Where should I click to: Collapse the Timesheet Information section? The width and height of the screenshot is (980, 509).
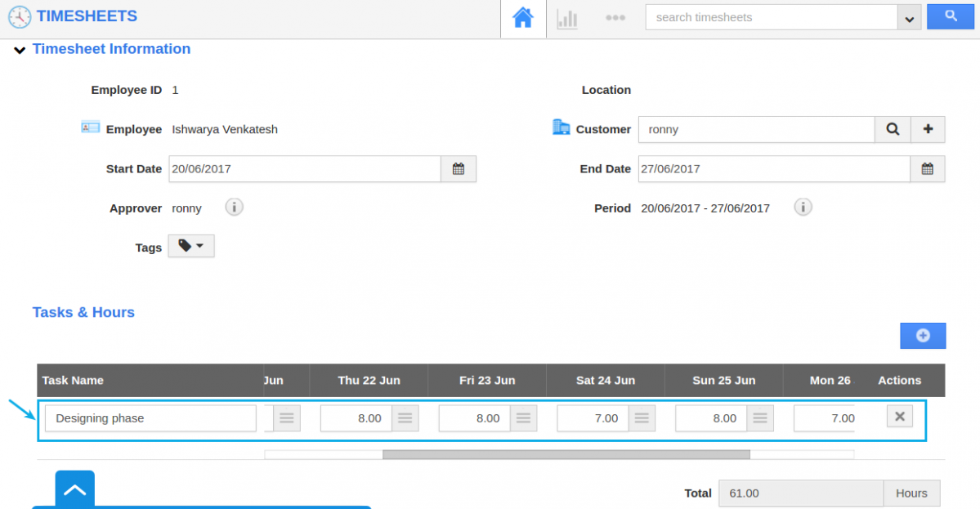tap(19, 49)
